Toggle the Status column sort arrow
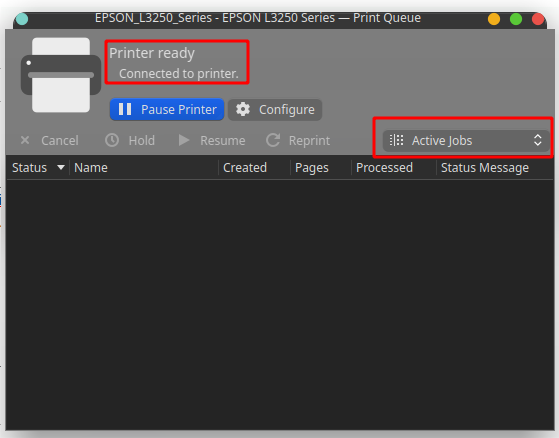Viewport: 559px width, 438px height. click(61, 167)
